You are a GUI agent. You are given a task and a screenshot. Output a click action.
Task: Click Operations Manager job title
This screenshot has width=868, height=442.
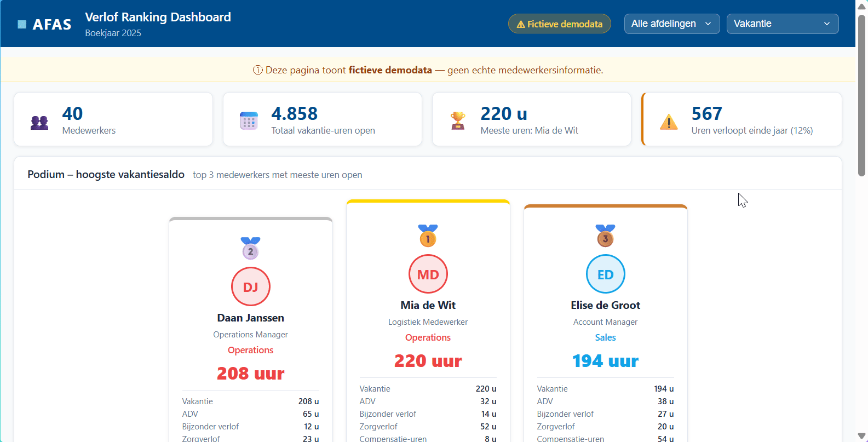(x=251, y=335)
